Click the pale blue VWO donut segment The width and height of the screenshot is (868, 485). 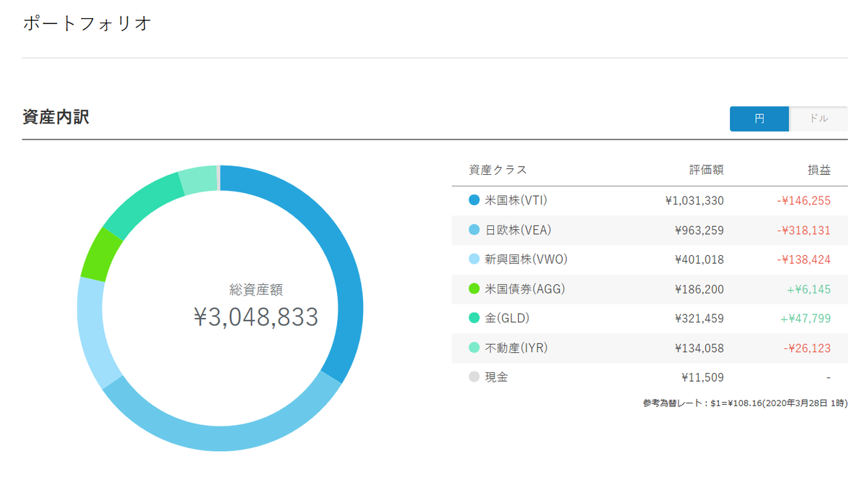[92, 336]
